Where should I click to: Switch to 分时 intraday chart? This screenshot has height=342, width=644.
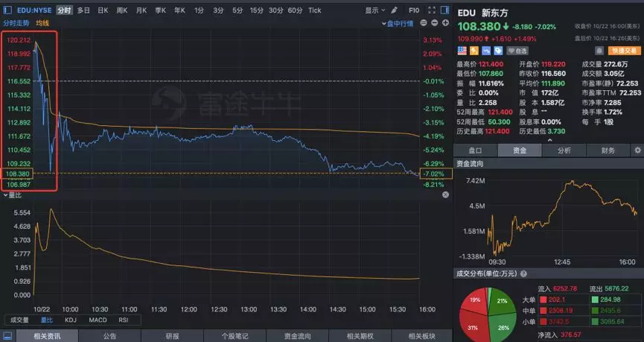[x=64, y=10]
